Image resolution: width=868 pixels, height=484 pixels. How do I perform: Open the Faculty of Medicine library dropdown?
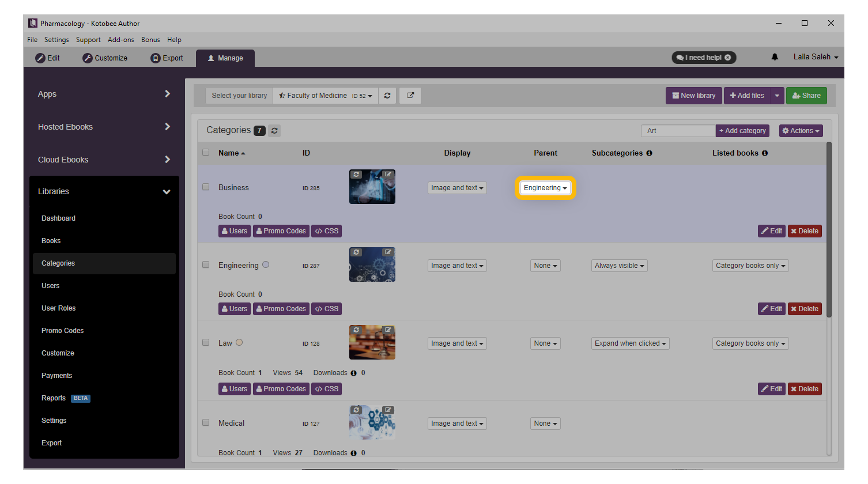point(326,96)
